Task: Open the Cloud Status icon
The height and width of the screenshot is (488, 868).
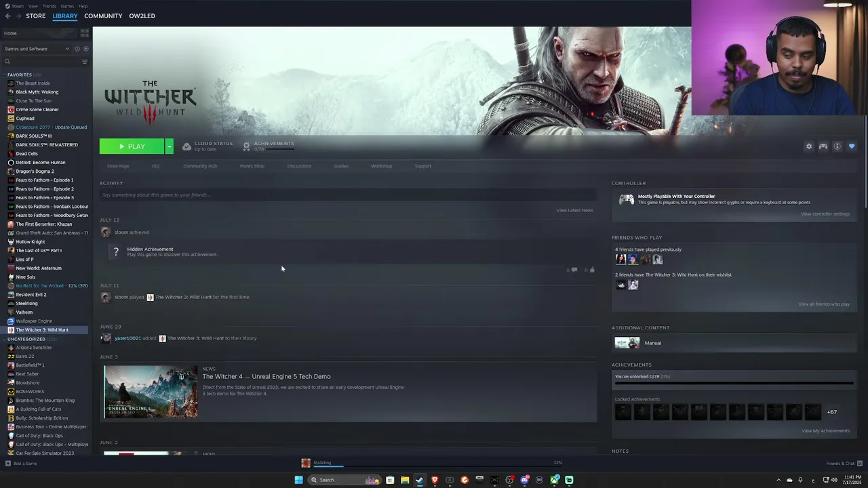Action: click(x=186, y=146)
